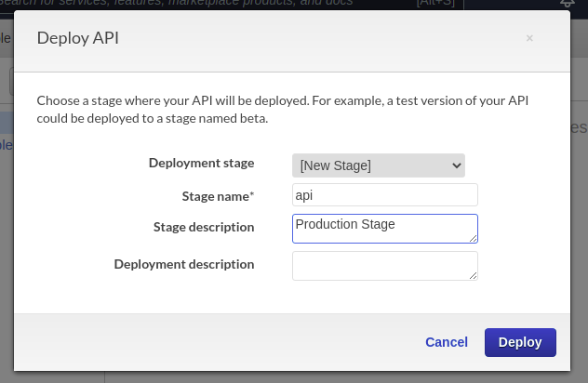Click the Deployment description label
This screenshot has height=383, width=588.
[x=184, y=264]
